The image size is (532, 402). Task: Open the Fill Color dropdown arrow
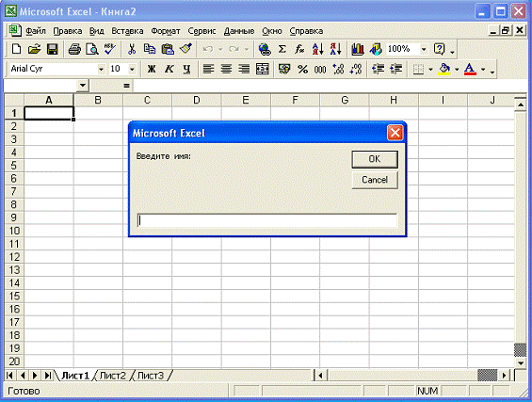pos(457,70)
